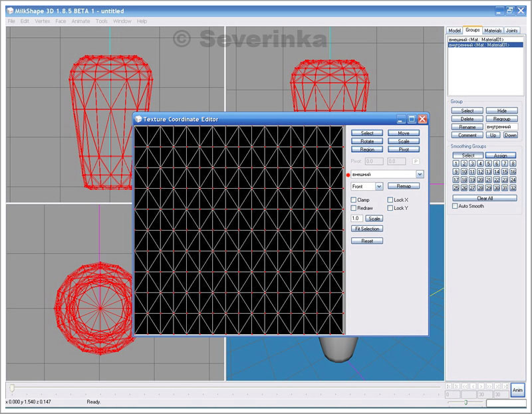Click smoothing group number 1
Image resolution: width=532 pixels, height=414 pixels.
pyautogui.click(x=456, y=163)
